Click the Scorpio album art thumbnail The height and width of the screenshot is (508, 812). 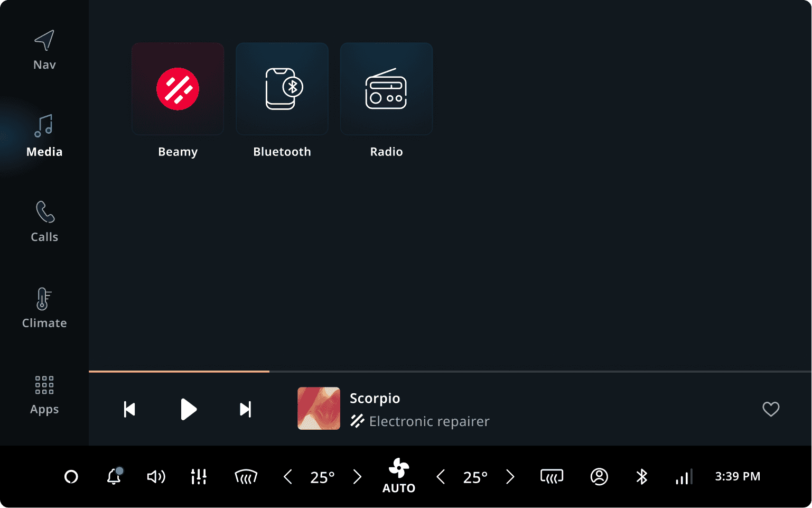coord(319,409)
